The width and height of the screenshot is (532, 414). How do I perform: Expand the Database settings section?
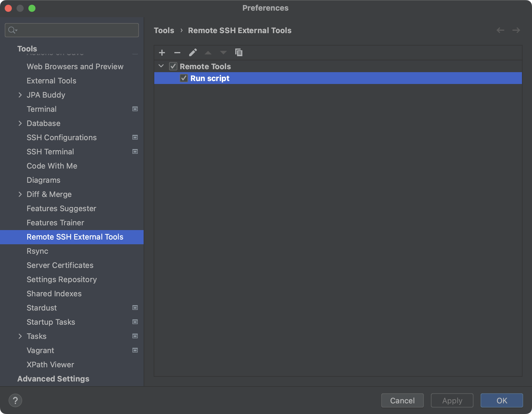[x=20, y=123]
